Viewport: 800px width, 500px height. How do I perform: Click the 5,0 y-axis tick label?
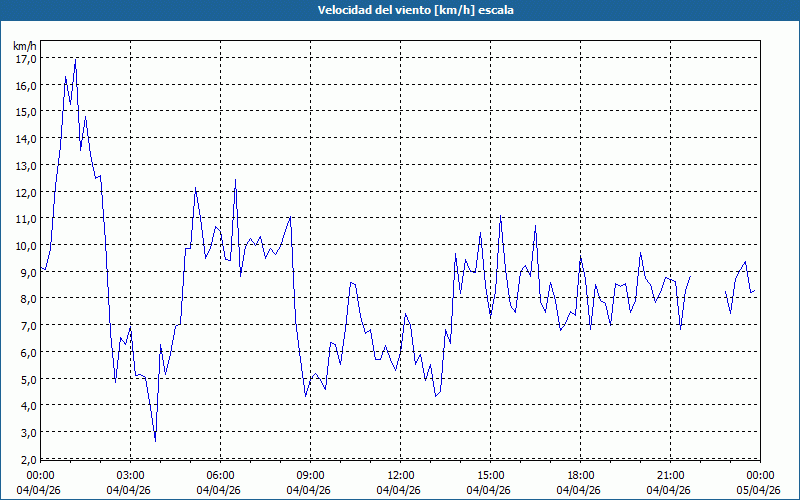point(26,379)
